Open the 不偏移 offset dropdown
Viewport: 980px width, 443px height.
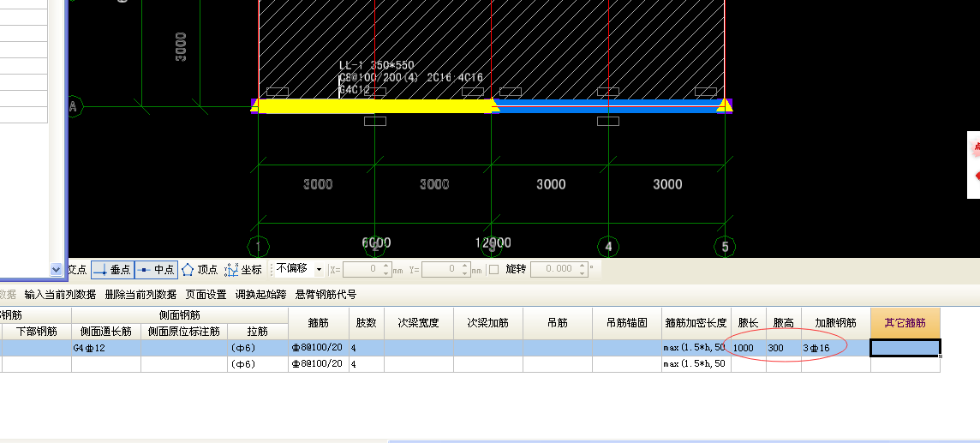[x=319, y=269]
